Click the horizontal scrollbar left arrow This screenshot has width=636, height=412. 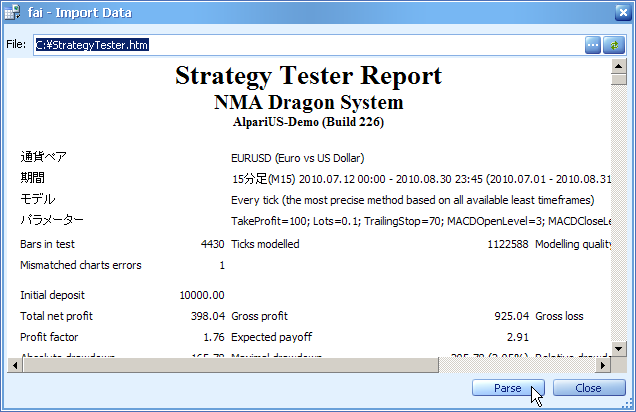point(15,365)
